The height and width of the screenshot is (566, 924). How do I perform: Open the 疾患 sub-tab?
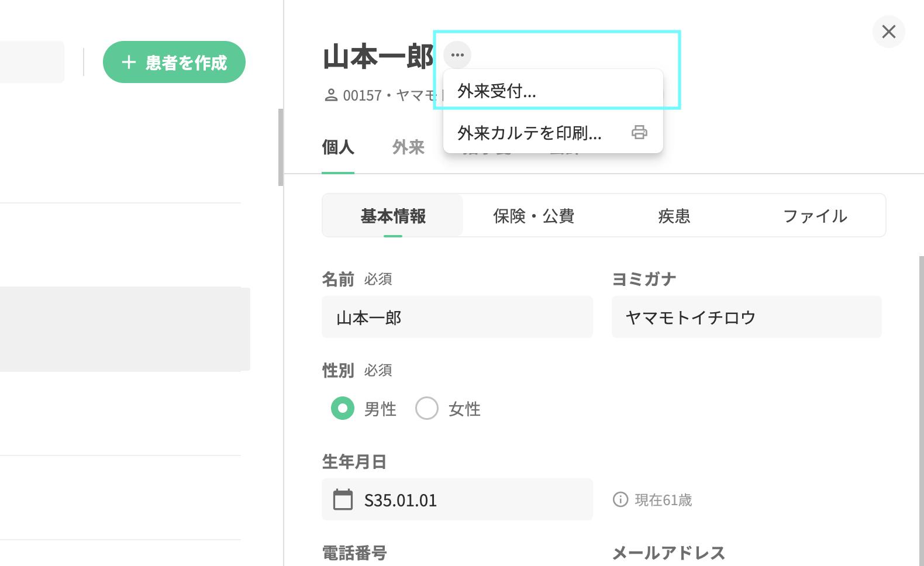pos(674,216)
